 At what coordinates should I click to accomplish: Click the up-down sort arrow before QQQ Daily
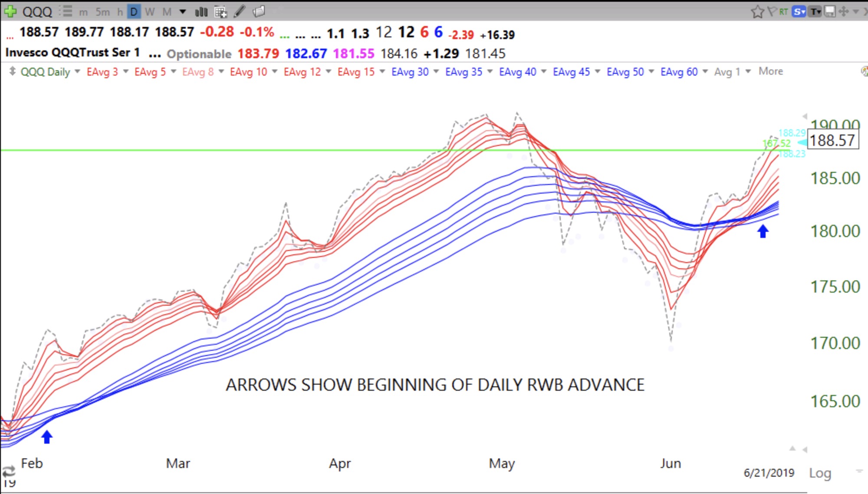pos(12,71)
